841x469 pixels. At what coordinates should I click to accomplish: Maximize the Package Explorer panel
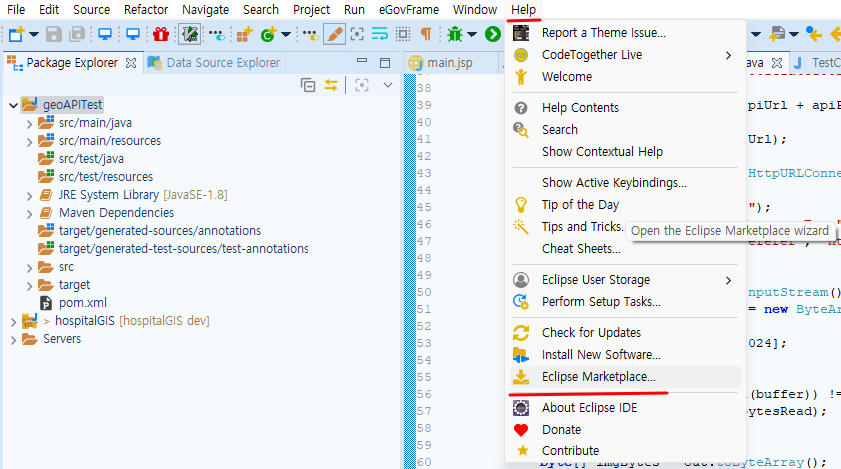point(385,63)
